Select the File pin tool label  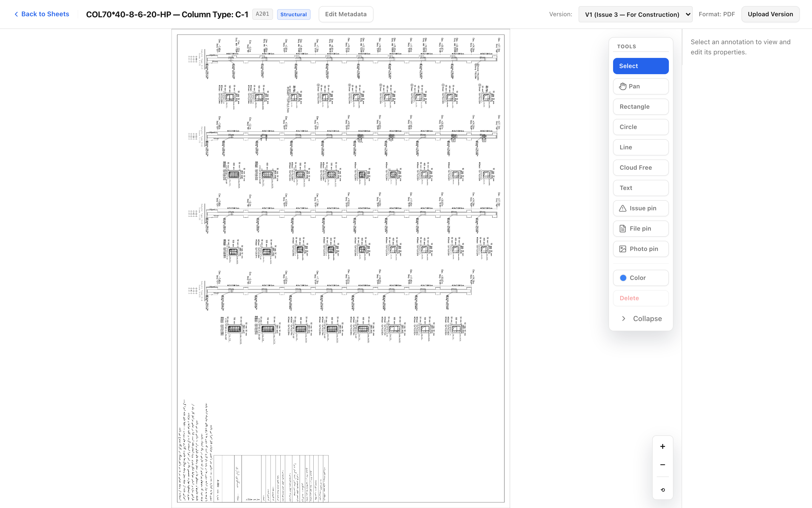(x=640, y=228)
